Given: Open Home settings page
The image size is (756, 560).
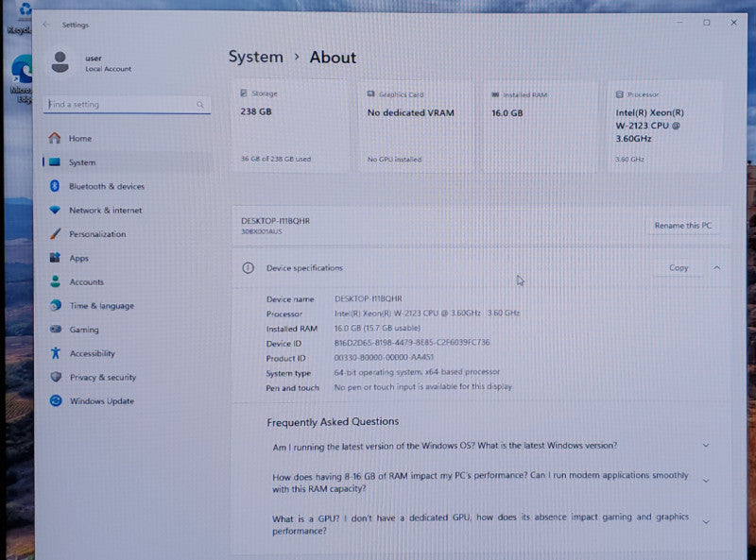Looking at the screenshot, I should (x=127, y=138).
